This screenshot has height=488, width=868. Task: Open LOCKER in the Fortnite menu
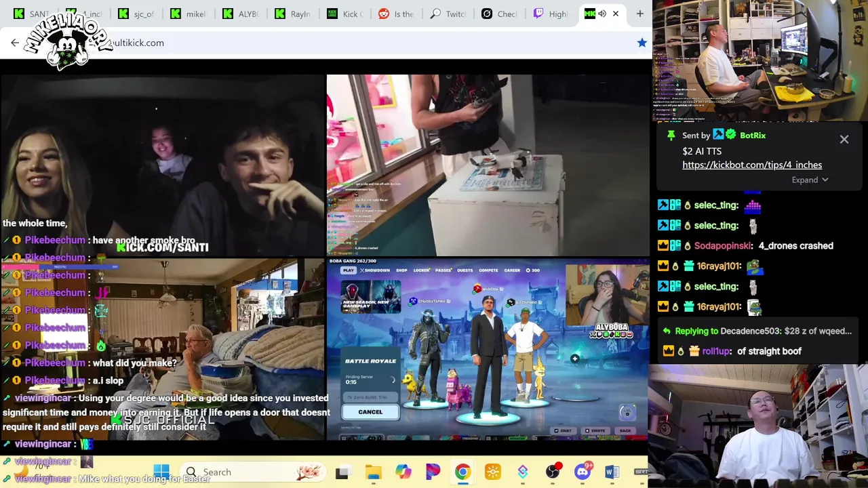click(422, 270)
